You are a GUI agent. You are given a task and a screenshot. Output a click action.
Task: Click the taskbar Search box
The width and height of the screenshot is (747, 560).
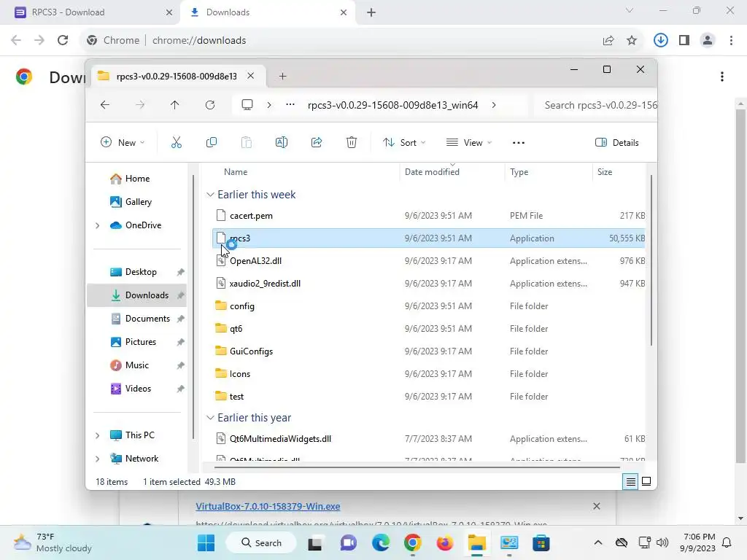[261, 542]
